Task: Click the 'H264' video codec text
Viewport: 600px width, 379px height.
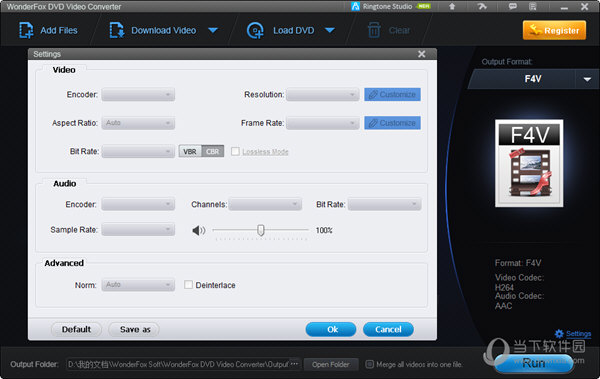Action: 504,288
